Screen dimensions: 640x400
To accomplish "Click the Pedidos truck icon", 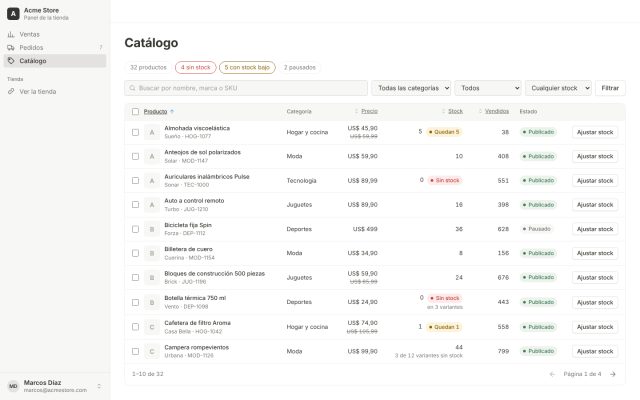I will click(x=11, y=47).
